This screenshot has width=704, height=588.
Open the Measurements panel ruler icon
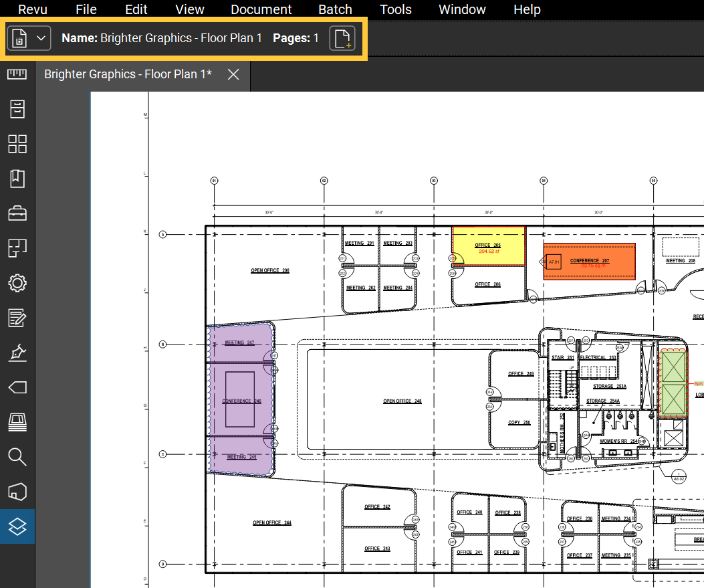(x=17, y=74)
